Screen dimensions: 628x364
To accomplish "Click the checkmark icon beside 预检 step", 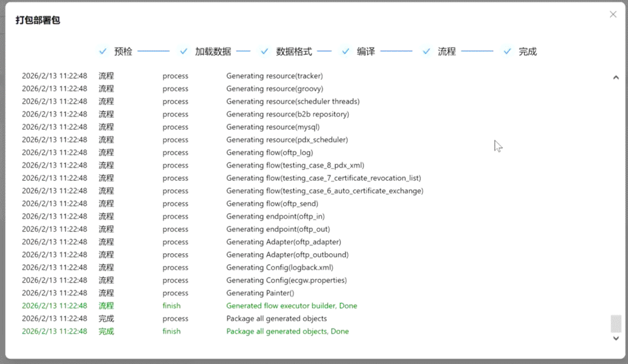I will pos(103,51).
